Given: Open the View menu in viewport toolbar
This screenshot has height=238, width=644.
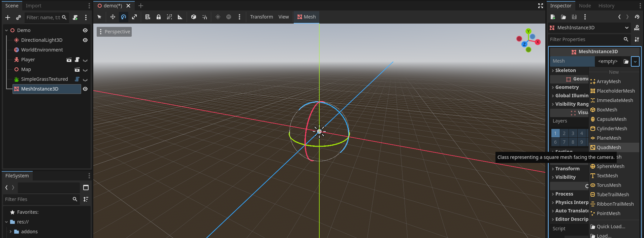Looking at the screenshot, I should pyautogui.click(x=283, y=17).
